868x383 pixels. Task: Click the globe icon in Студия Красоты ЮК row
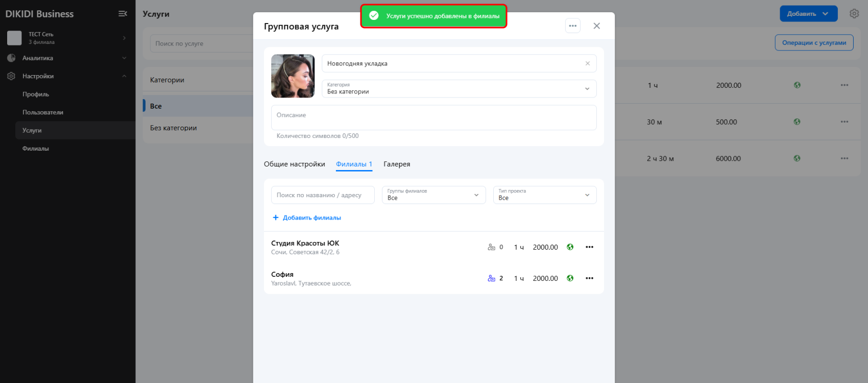point(570,247)
